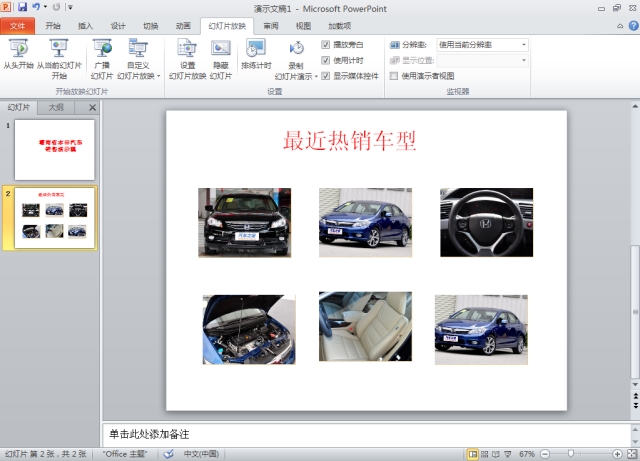This screenshot has height=461, width=640.
Task: Uncheck Play Narrations (播放旁白) checkbox
Action: pos(326,45)
